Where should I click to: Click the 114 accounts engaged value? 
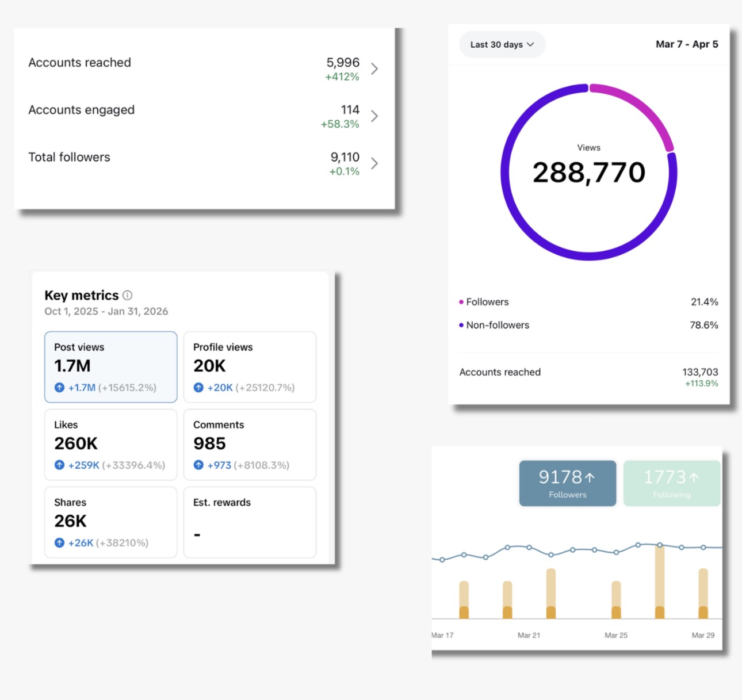pos(350,110)
